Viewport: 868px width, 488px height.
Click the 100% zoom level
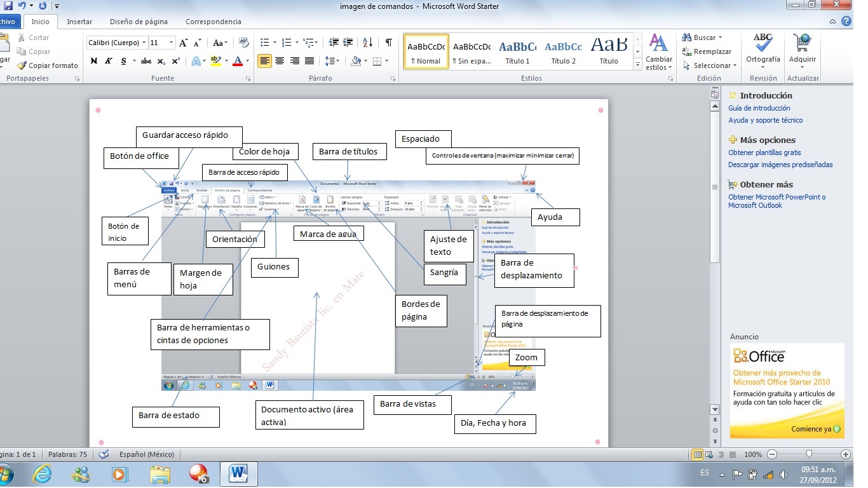tap(752, 454)
